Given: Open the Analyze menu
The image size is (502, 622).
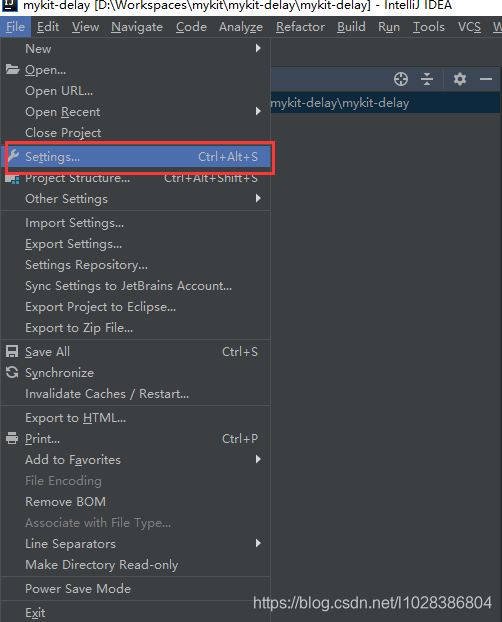Looking at the screenshot, I should pos(241,27).
